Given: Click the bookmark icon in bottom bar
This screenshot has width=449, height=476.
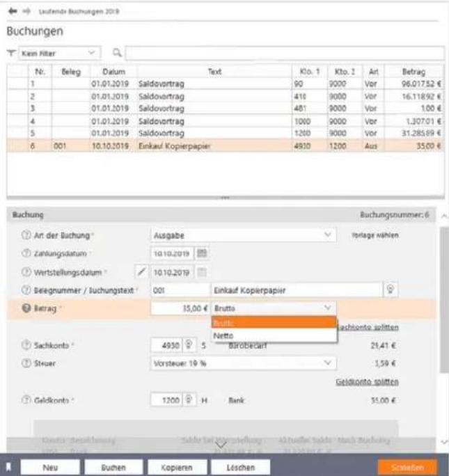Looking at the screenshot, I should point(8,466).
